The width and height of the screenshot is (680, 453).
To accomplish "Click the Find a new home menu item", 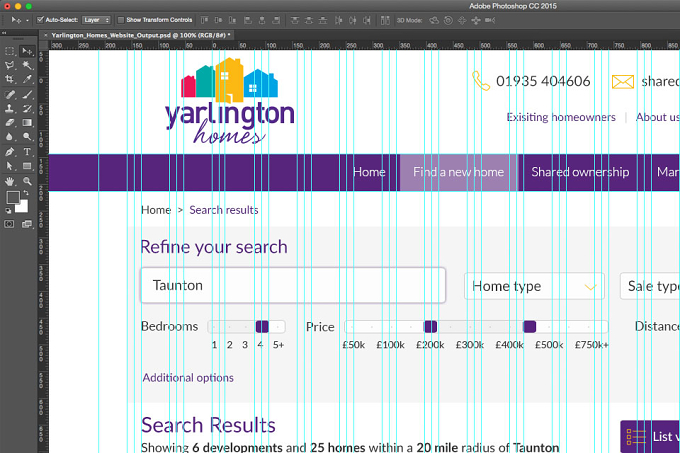I will click(458, 172).
